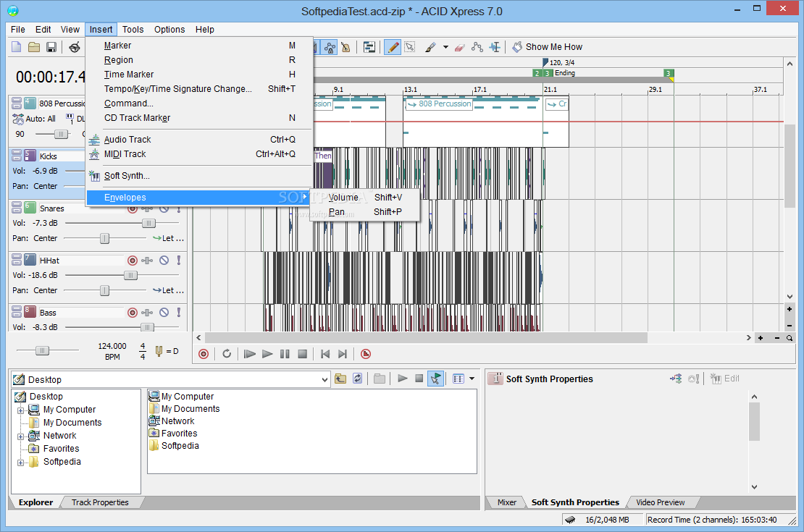Viewport: 804px width, 532px height.
Task: Click the Show Me How button
Action: (x=548, y=46)
